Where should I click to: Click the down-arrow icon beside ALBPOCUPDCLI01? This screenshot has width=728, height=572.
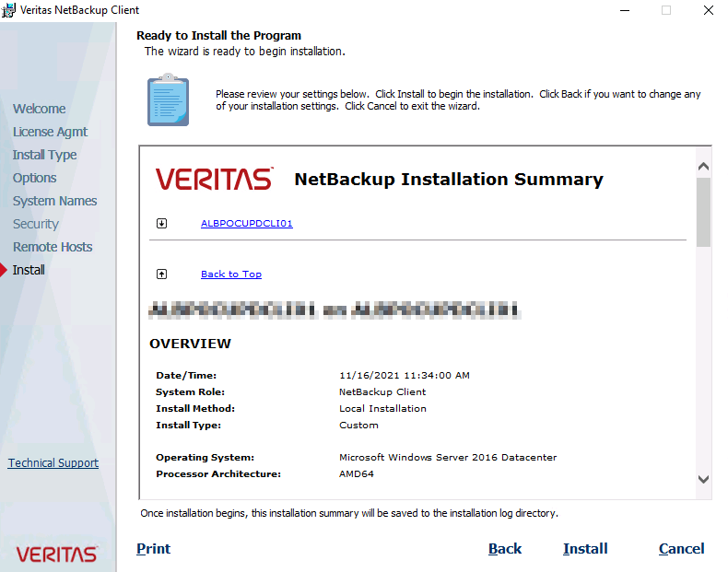162,223
